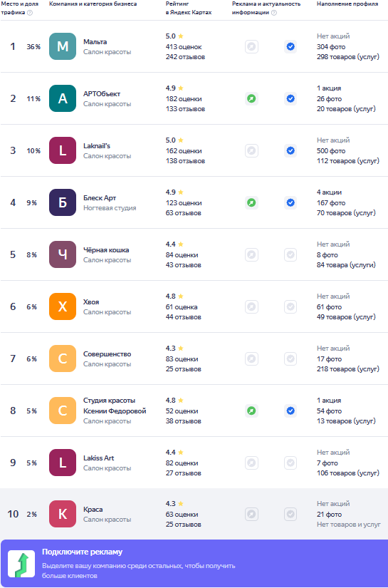Click the help icon next to трафика header
388x588 pixels.
(x=30, y=12)
